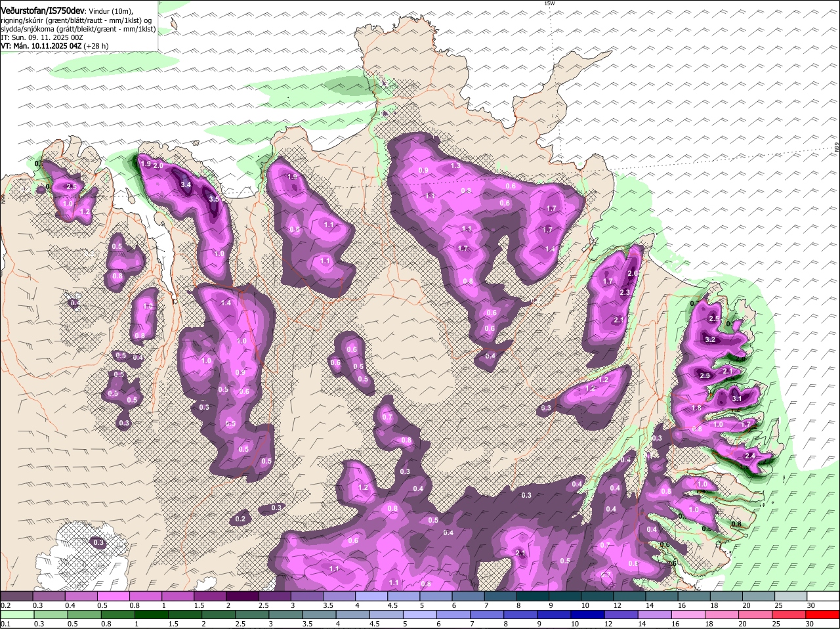Select upper legend swatch between 2.5 and 3

(x=274, y=596)
